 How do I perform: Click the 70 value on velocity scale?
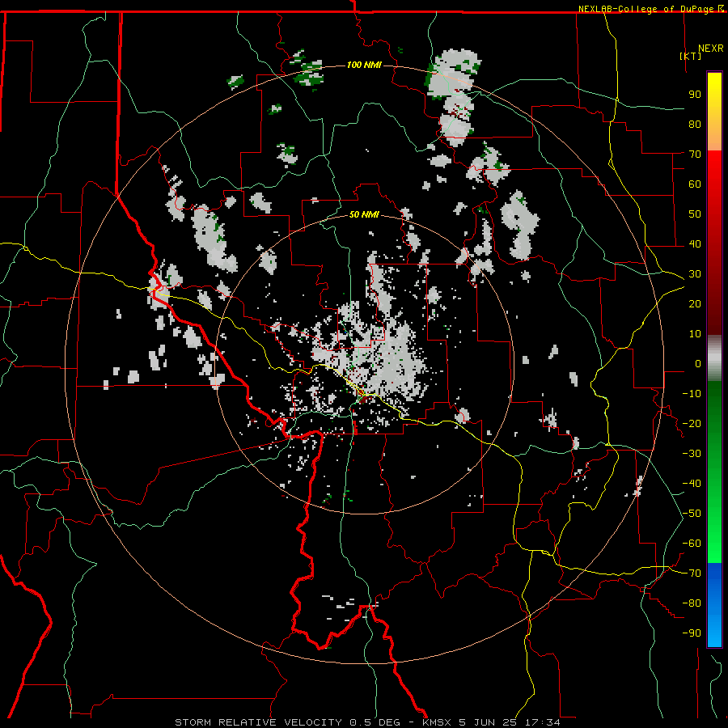click(x=695, y=154)
